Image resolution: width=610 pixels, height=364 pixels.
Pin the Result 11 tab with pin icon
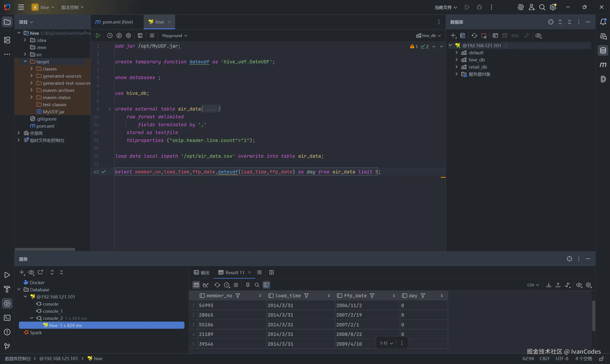(248, 285)
